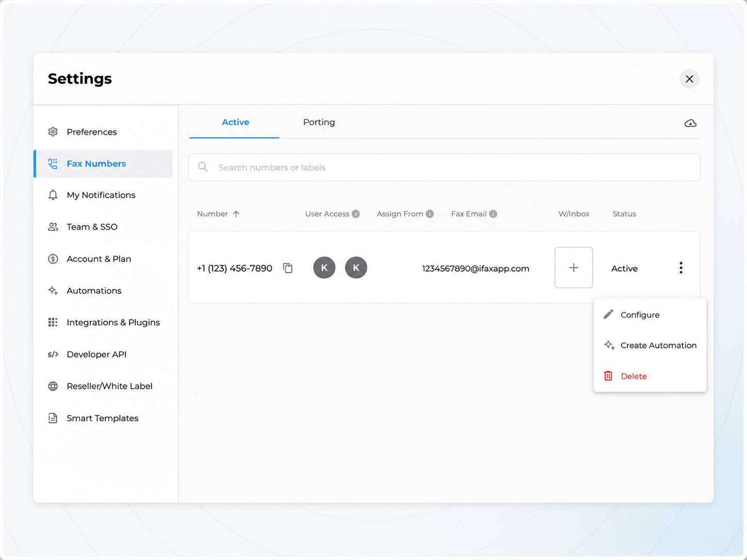This screenshot has height=560, width=747.
Task: Open Smart Templates from the sidebar
Action: pos(103,418)
